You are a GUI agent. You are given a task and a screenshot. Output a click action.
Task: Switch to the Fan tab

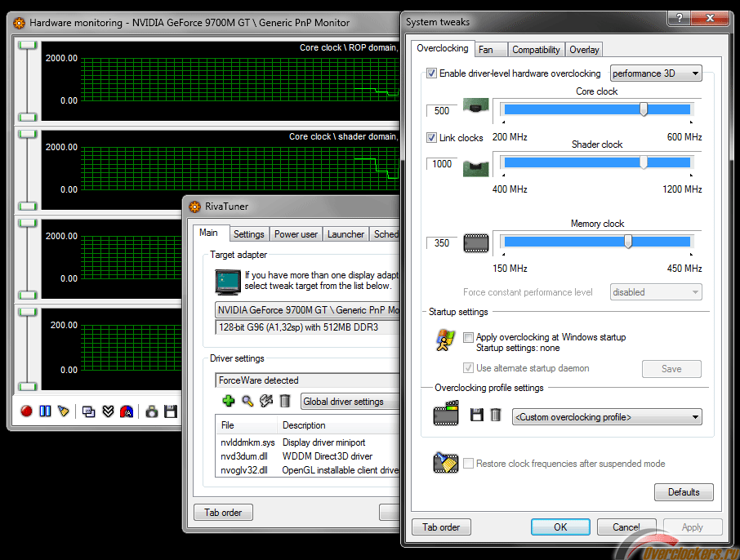(486, 50)
